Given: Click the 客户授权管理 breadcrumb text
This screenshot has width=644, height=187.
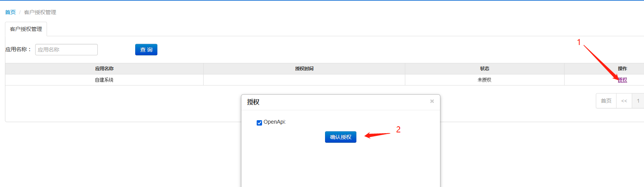Looking at the screenshot, I should (x=40, y=12).
